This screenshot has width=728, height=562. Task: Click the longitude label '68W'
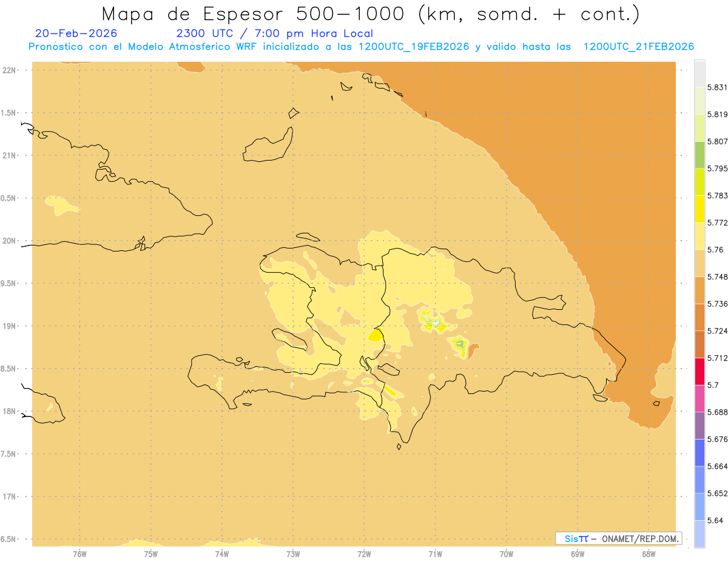tap(649, 554)
